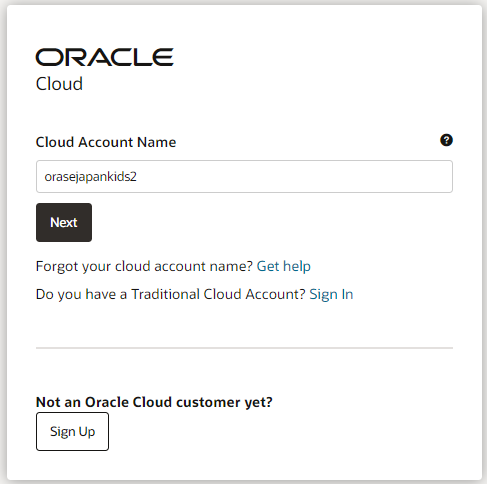Image resolution: width=487 pixels, height=484 pixels.
Task: Select the "Not an Oracle Cloud customer yet?" heading
Action: [154, 402]
